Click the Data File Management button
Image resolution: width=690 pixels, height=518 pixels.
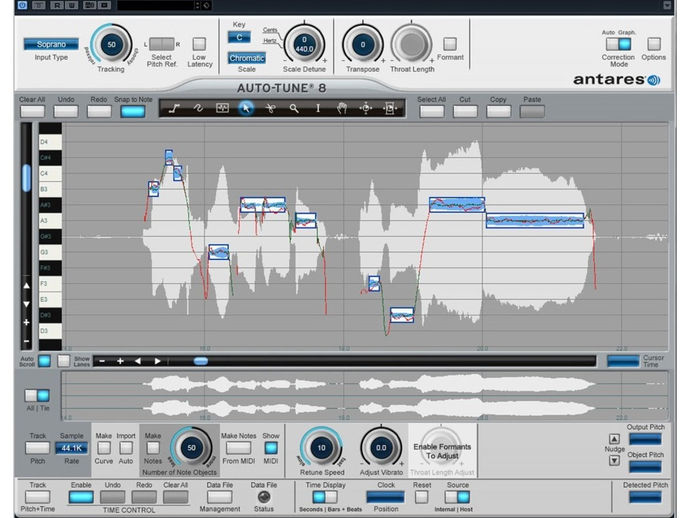(220, 497)
